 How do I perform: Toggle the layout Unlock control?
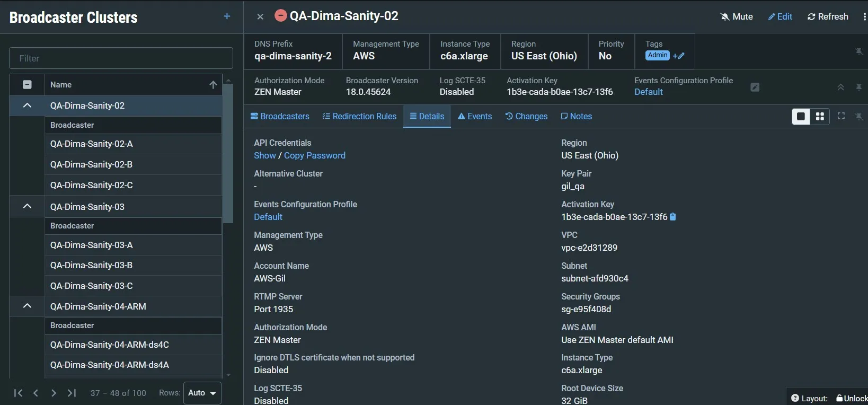point(852,398)
